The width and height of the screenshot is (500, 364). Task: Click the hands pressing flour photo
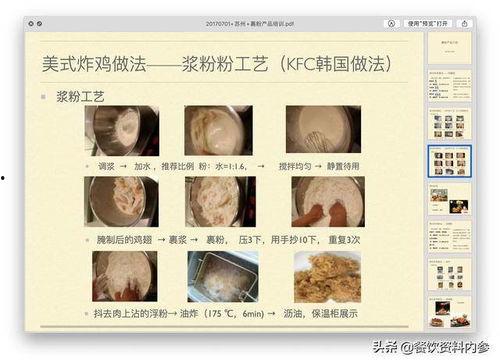[328, 202]
